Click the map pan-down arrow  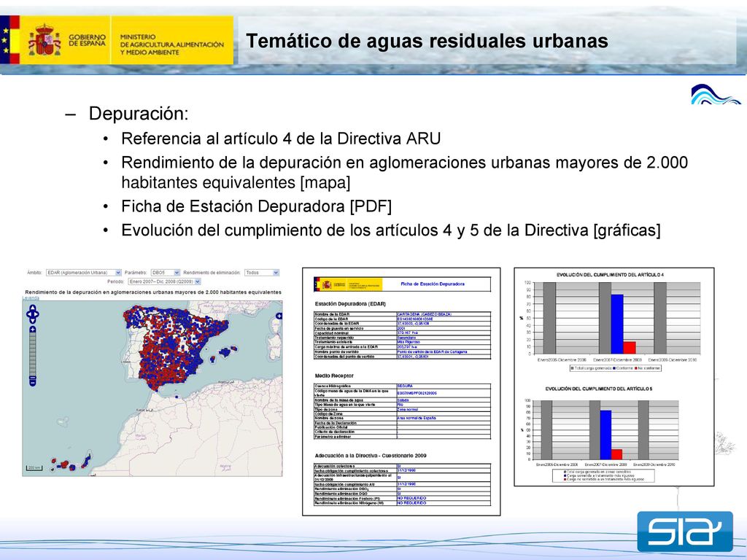[x=32, y=321]
